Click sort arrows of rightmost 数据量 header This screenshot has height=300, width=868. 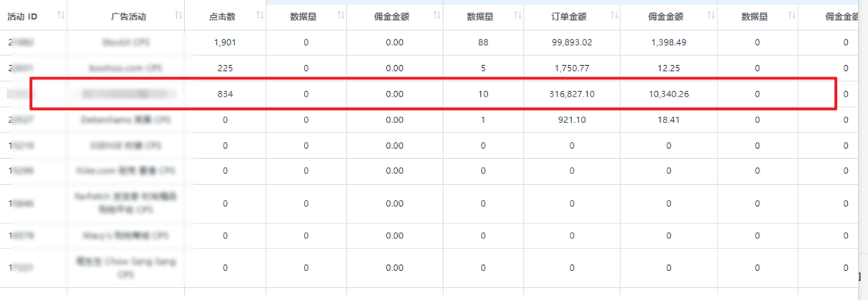(x=791, y=16)
